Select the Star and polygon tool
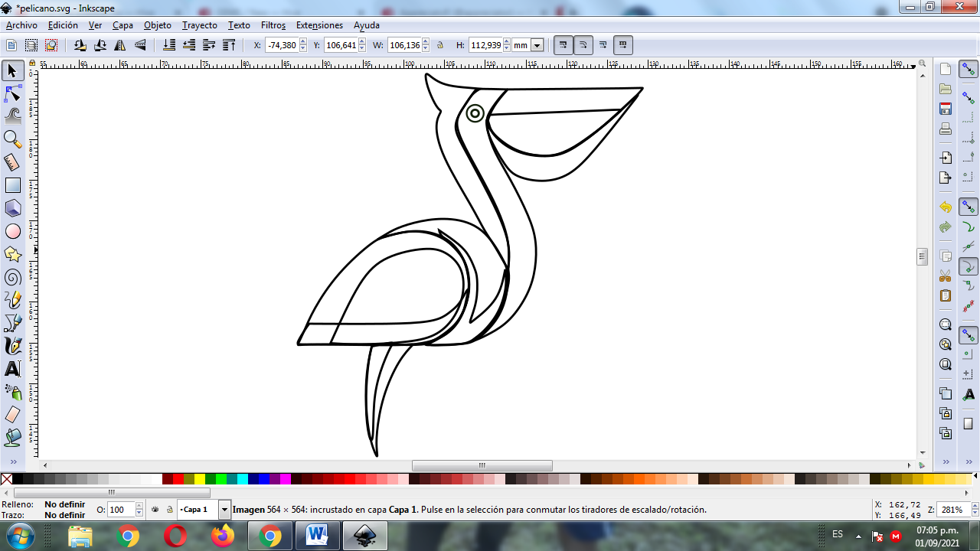This screenshot has width=980, height=551. [12, 254]
